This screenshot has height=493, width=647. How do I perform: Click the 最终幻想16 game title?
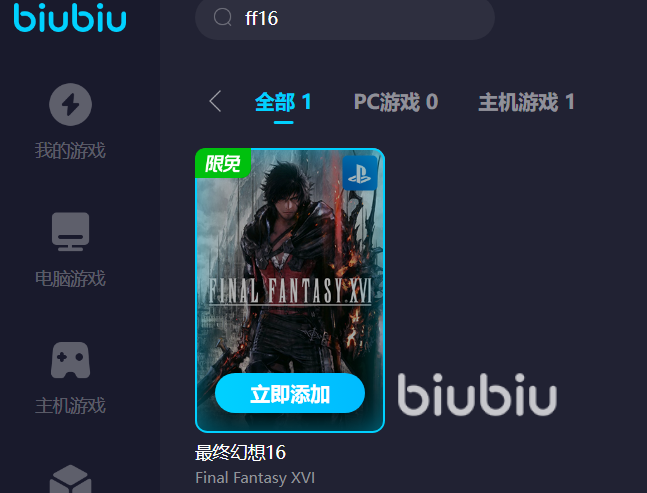click(x=241, y=453)
